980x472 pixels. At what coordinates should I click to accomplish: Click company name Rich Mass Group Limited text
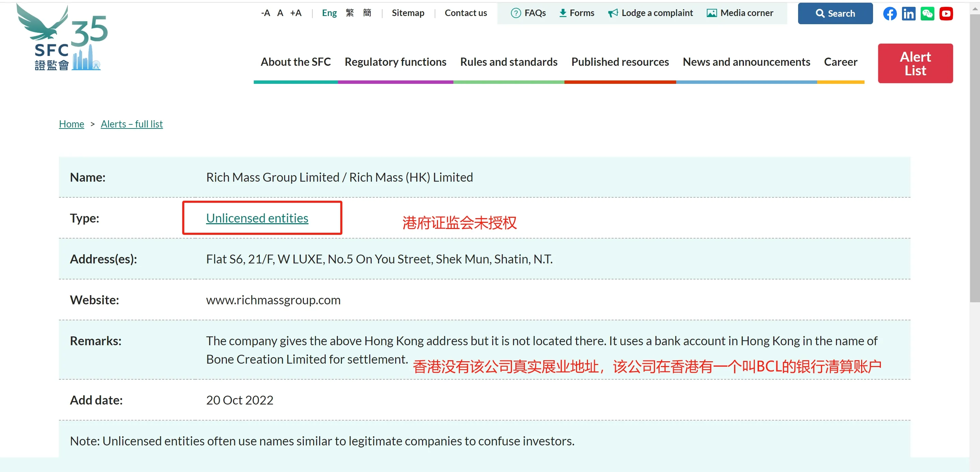click(273, 177)
